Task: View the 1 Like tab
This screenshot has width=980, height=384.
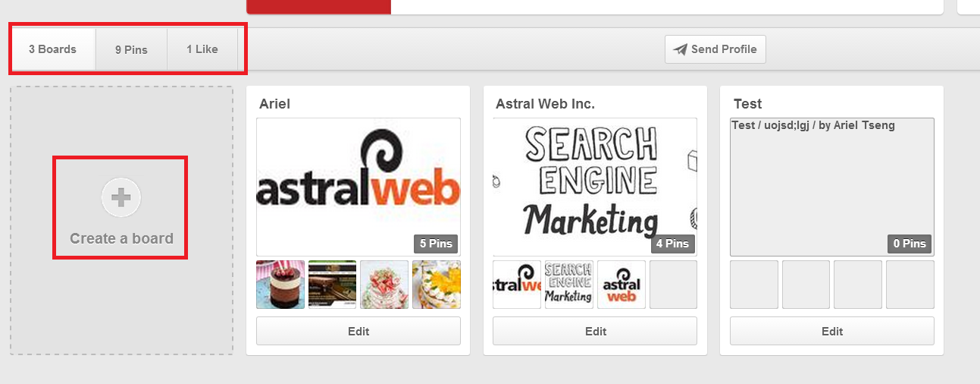Action: pos(202,49)
